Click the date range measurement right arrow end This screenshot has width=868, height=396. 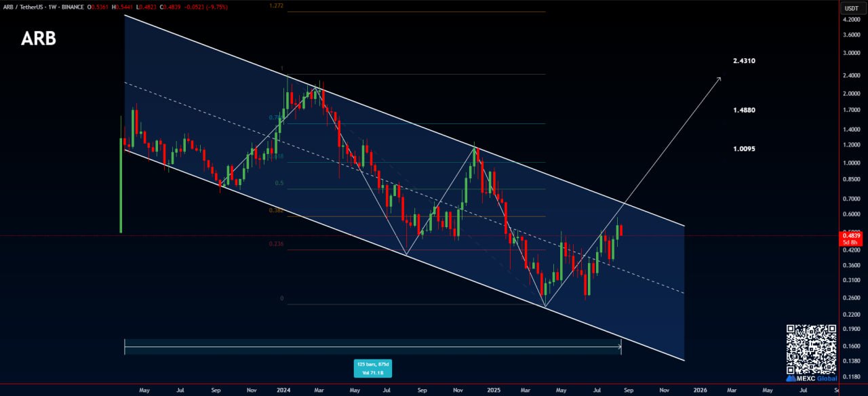click(620, 347)
